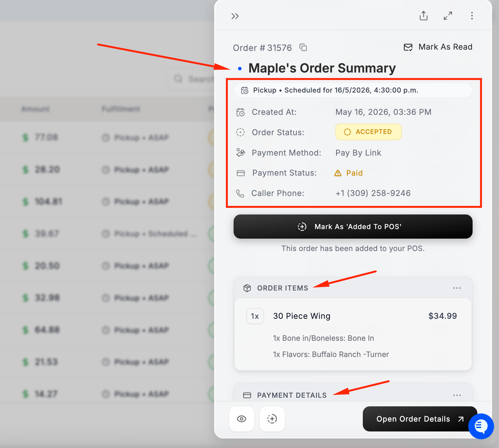
Task: Select the 28.20 order row in background
Action: click(x=107, y=170)
